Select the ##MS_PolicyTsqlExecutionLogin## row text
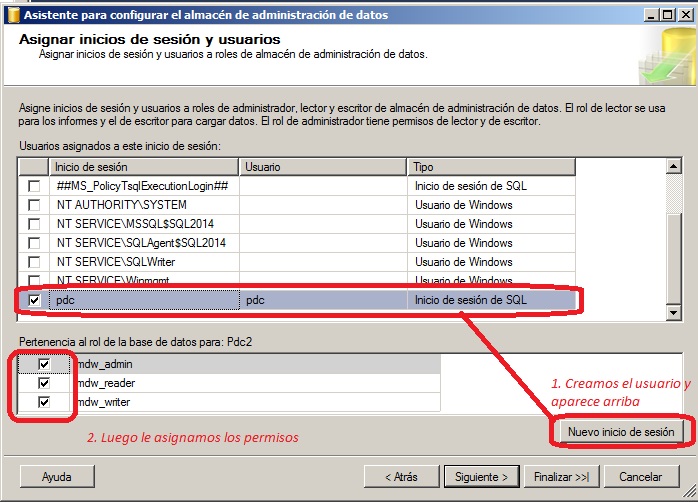The image size is (698, 502). click(142, 186)
